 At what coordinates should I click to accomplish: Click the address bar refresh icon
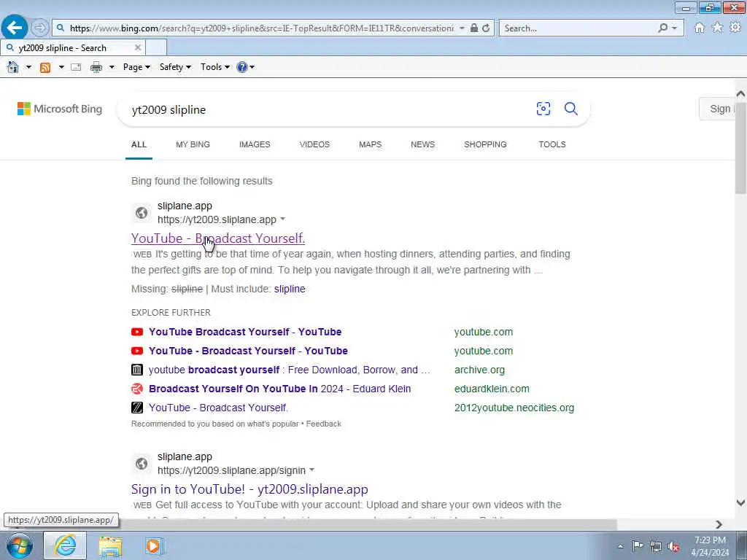click(486, 28)
